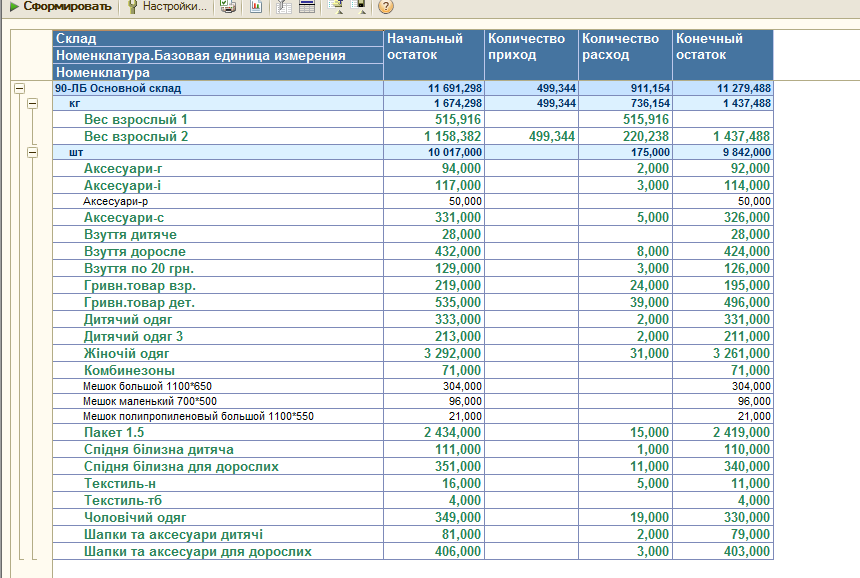Collapse the шт unit group
The image size is (860, 578).
tap(32, 152)
